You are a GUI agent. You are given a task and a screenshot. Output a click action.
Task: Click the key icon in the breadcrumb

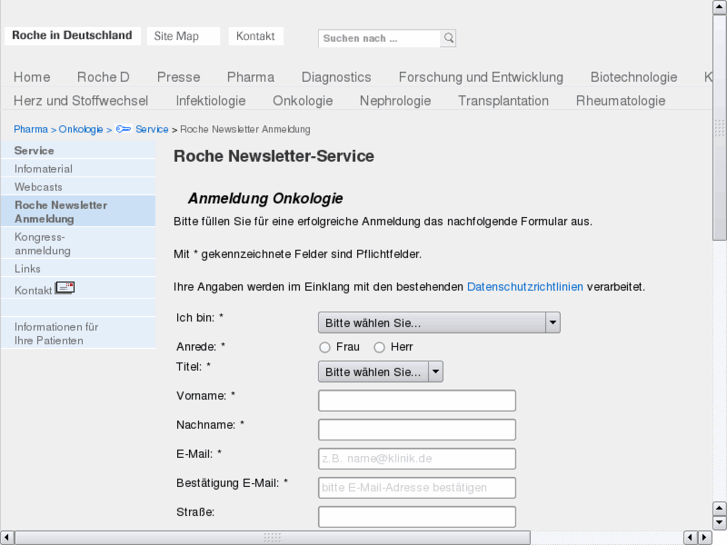[124, 129]
